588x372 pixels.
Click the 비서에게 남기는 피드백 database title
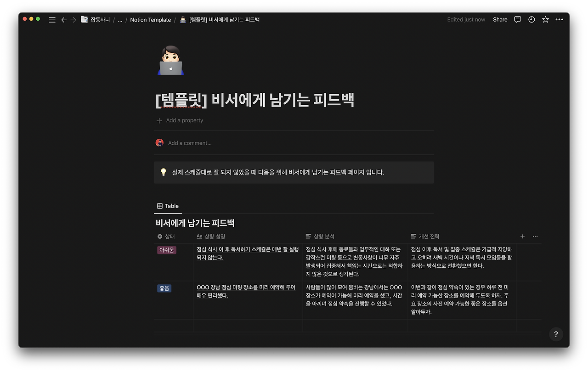click(195, 223)
